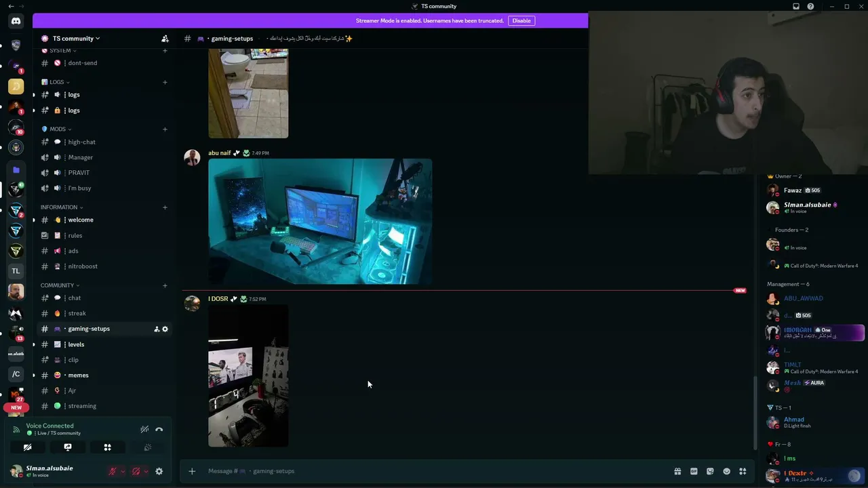Toggle headphone deafen
Screen dimensions: 868x488
click(136, 471)
